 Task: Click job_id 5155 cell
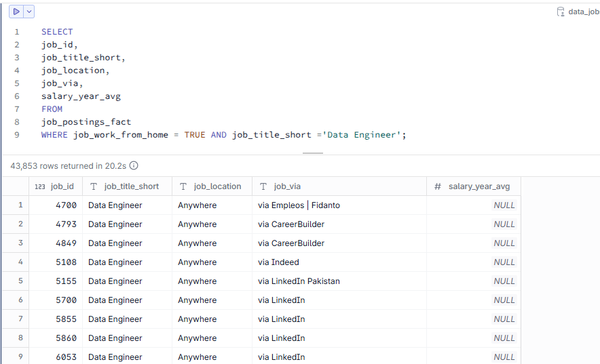click(56, 281)
